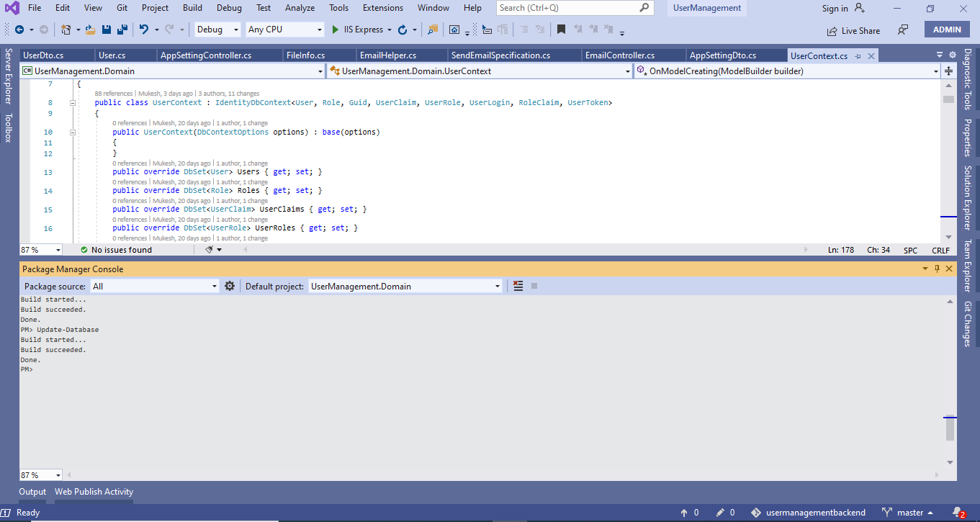Screen dimensions: 980x522
Task: Open the Output tab at bottom
Action: point(32,492)
